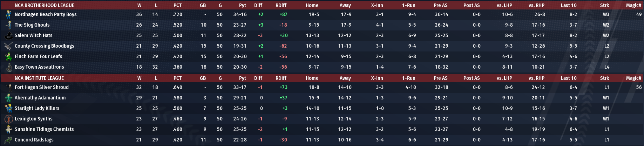Screen dimensions: 644x146
Task: Click the NCA Brotherhood League header
Action: pyautogui.click(x=44, y=5)
